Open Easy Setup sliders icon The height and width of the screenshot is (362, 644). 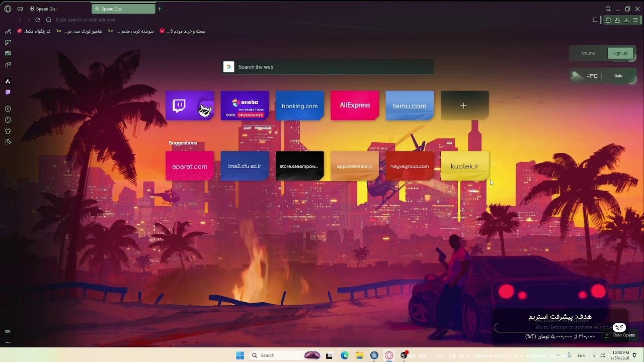tap(635, 20)
